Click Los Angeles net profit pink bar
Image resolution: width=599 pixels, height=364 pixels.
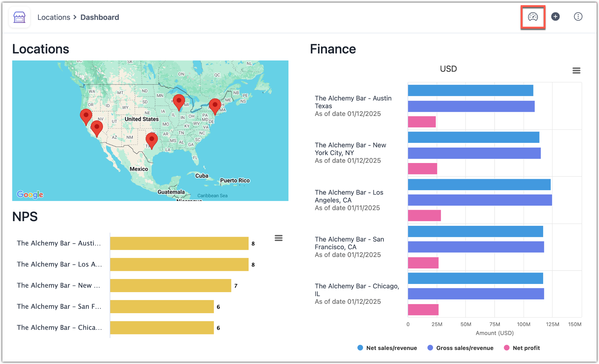[424, 216]
